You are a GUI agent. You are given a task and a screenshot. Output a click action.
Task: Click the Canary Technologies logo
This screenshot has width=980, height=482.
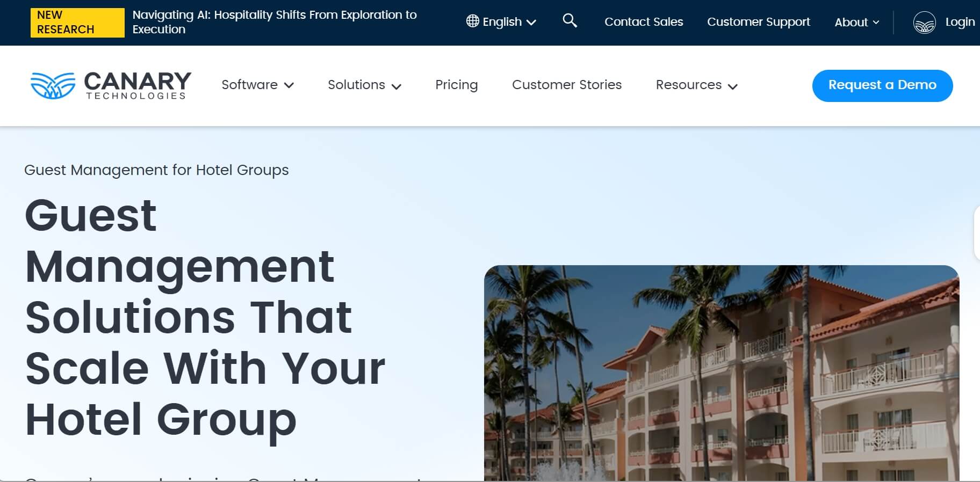[111, 85]
